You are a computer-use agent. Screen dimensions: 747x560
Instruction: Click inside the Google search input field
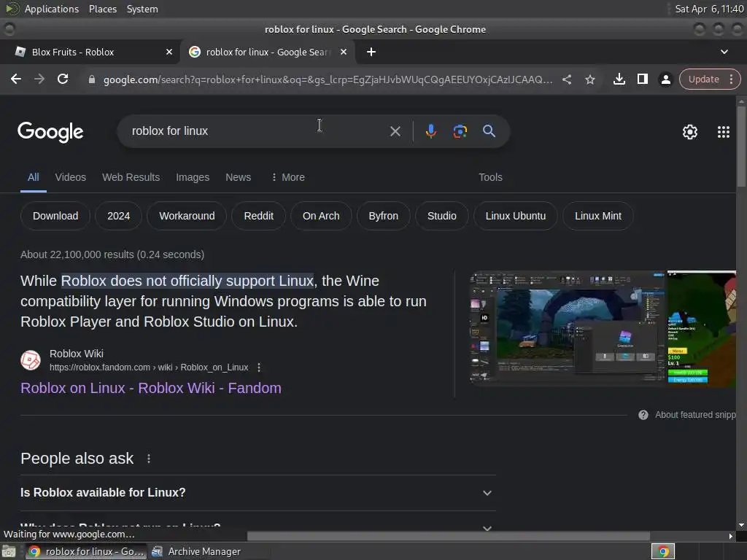tap(258, 131)
